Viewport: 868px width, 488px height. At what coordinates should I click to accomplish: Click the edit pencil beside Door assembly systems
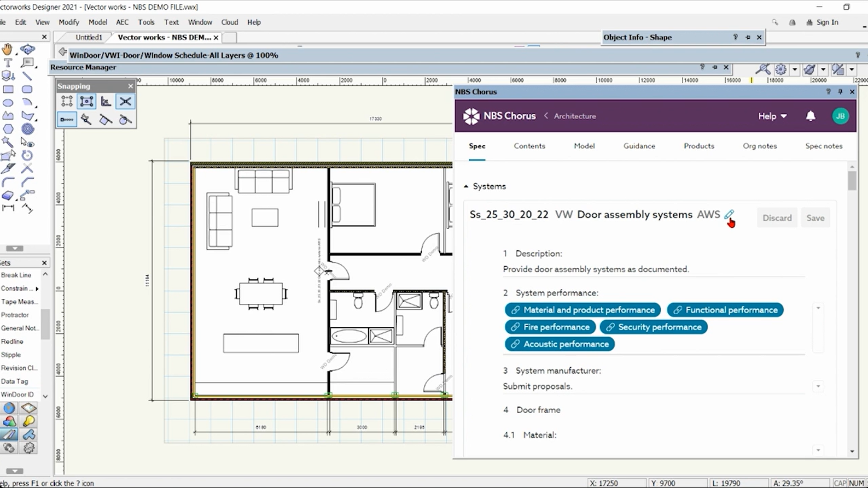[729, 215]
